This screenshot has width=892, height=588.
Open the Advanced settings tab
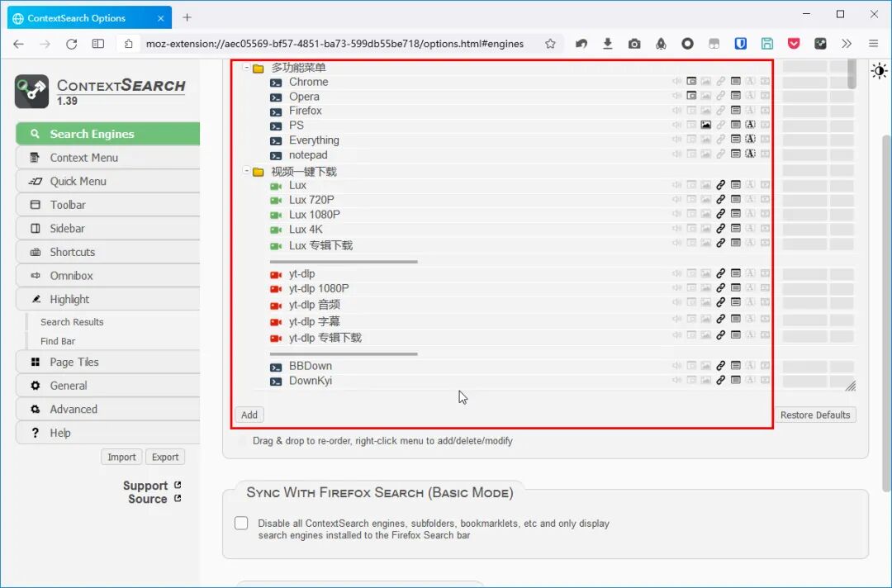[x=108, y=409]
